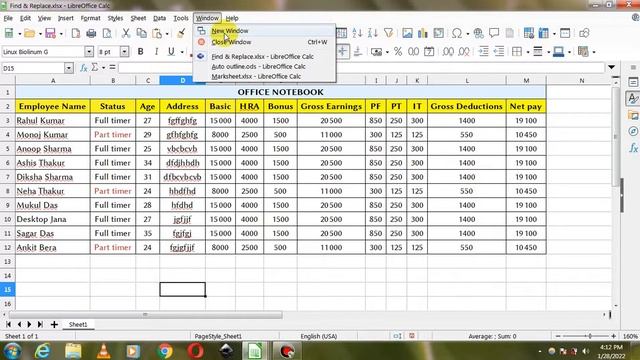The height and width of the screenshot is (360, 640).
Task: Open the Print Preview icon
Action: click(107, 33)
